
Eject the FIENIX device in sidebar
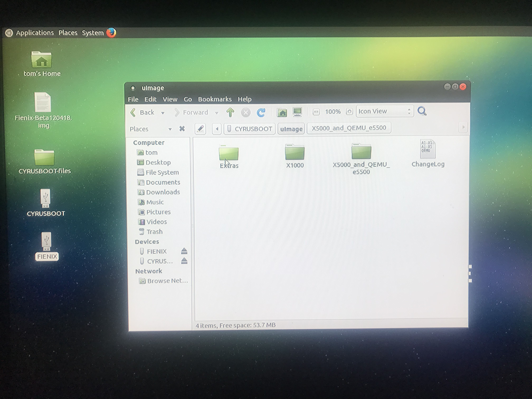(184, 251)
